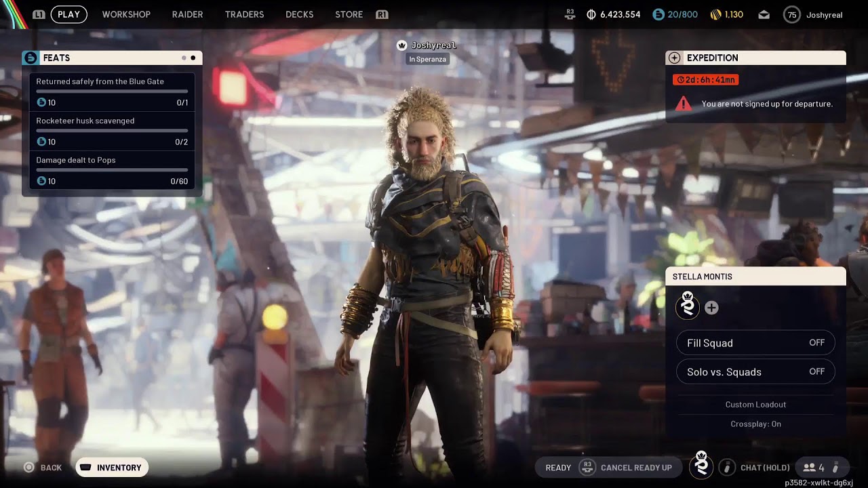Click the 0/1 feat progress count
Screen dimensions: 868x488
[x=182, y=103]
